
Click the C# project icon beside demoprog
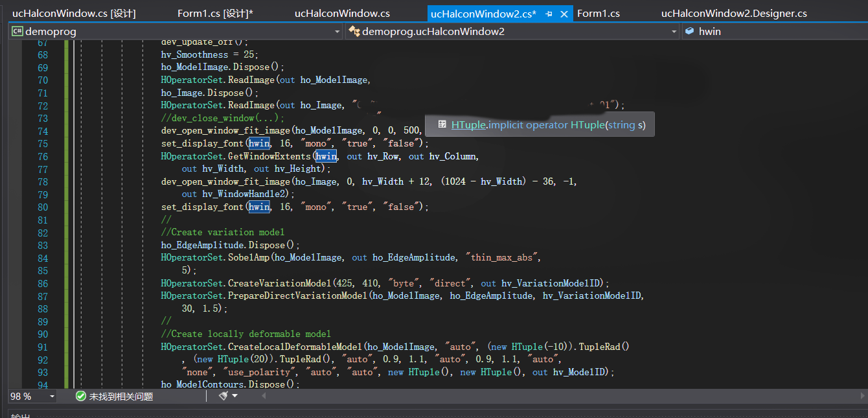tap(17, 31)
